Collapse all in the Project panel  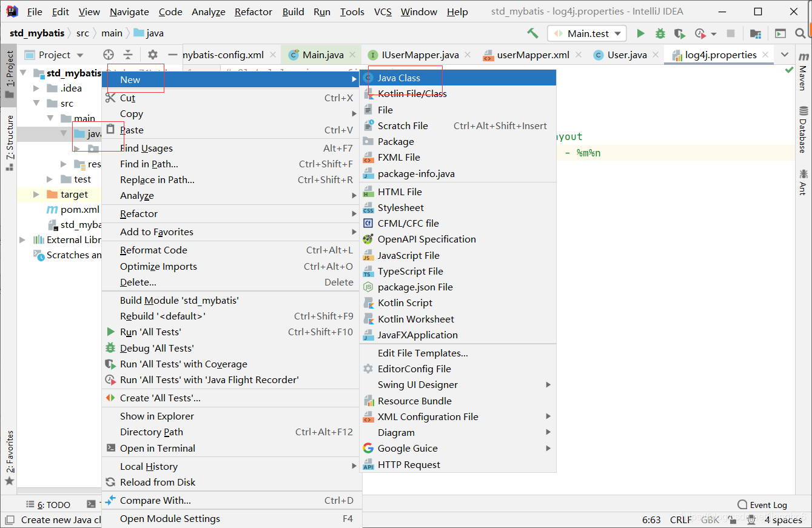coord(127,55)
